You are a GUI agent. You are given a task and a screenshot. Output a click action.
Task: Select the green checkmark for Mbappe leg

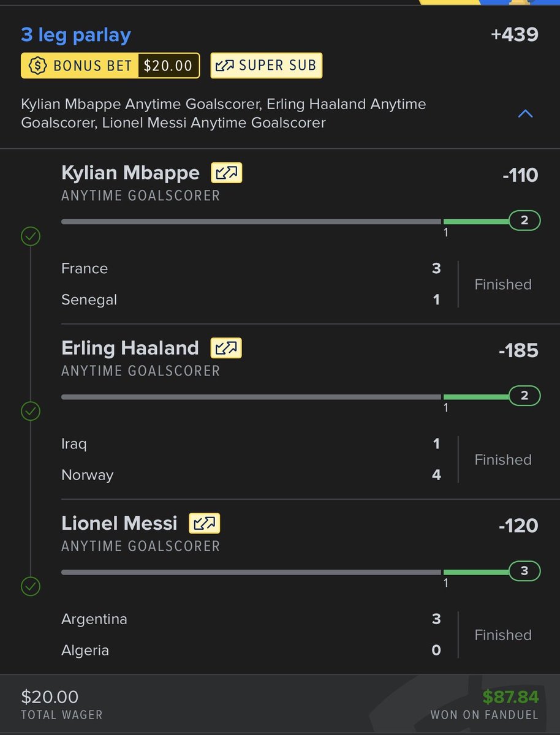[x=31, y=236]
